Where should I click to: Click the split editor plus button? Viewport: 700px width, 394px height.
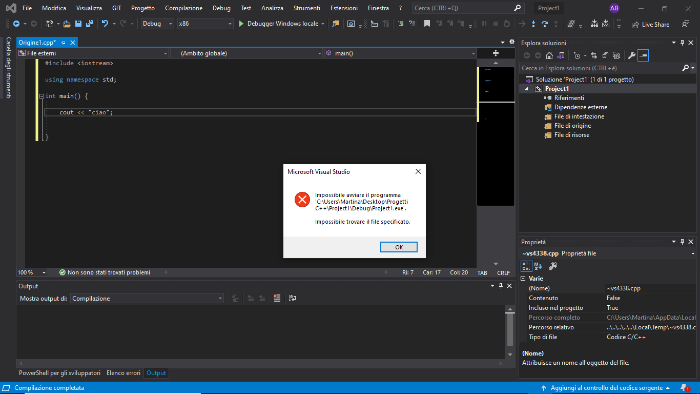tap(496, 53)
